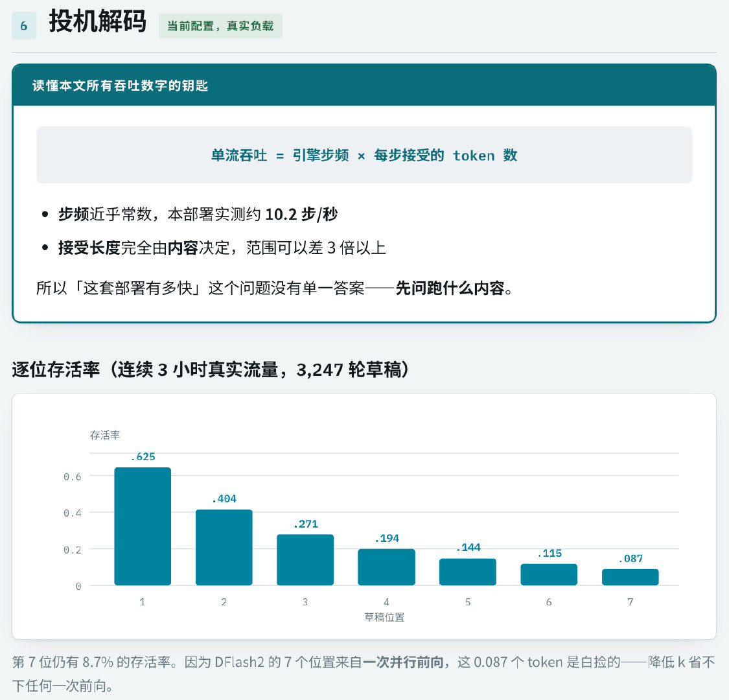Viewport: 729px width, 700px height.
Task: Click the 草稿位置 x-axis label
Action: (384, 617)
